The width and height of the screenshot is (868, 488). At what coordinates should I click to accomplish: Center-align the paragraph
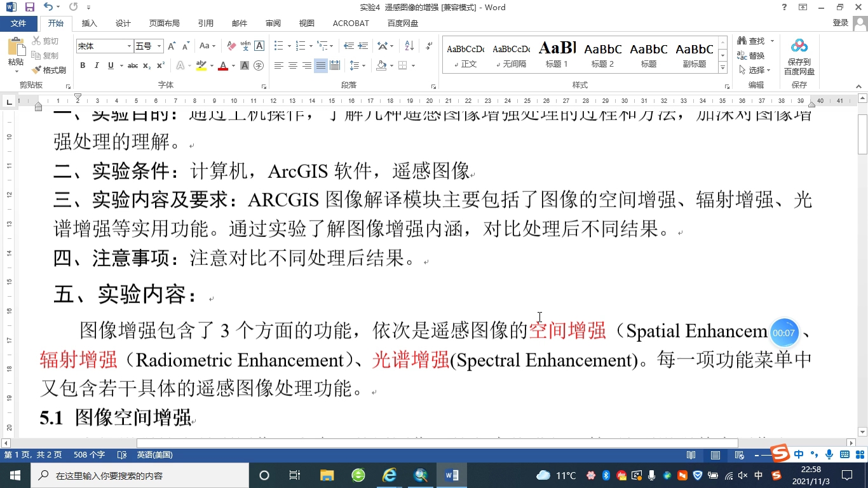293,65
